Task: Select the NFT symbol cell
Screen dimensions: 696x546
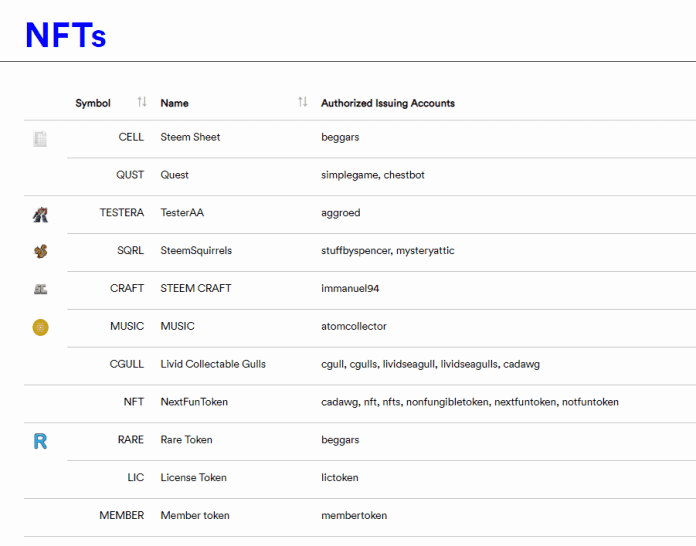Action: [134, 402]
